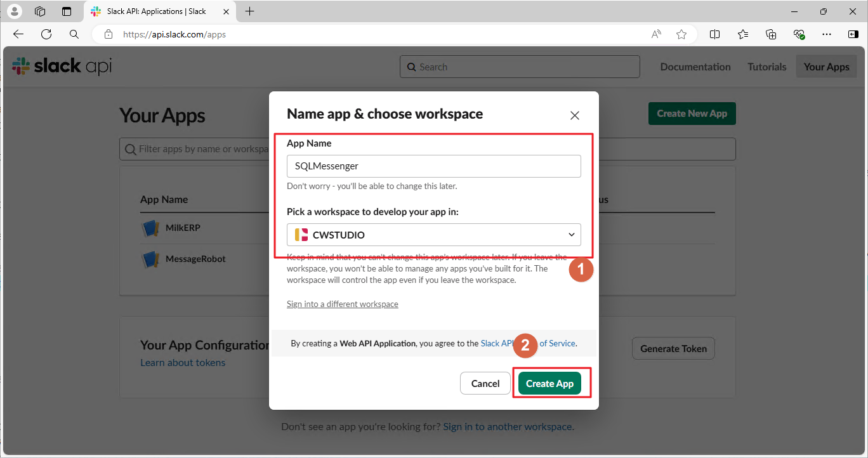Viewport: 868px width, 458px height.
Task: Open the MilkERP app icon
Action: click(150, 228)
